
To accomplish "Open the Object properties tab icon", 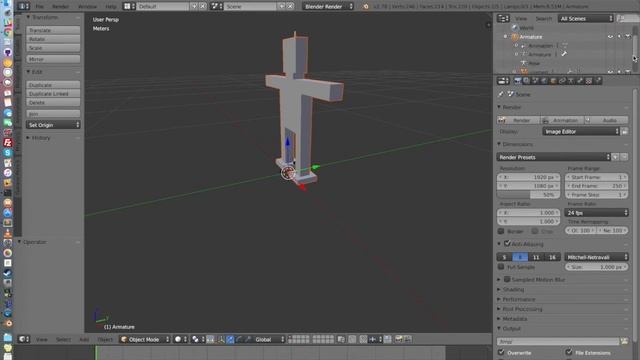I will coord(553,81).
